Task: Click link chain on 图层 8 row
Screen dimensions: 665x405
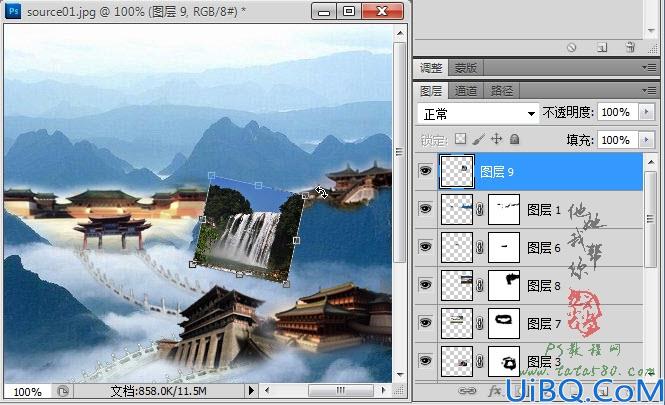Action: (x=480, y=285)
